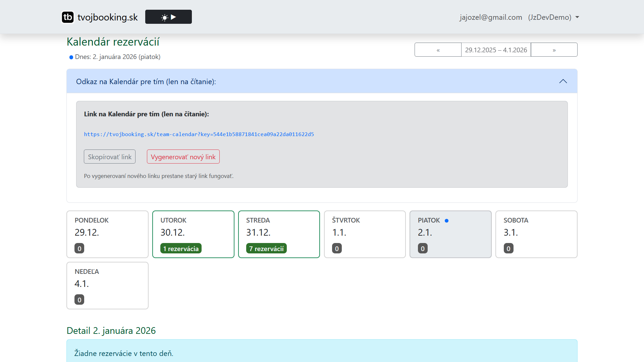This screenshot has width=644, height=362.
Task: Click tvojbooking.sk brand name
Action: (x=108, y=17)
